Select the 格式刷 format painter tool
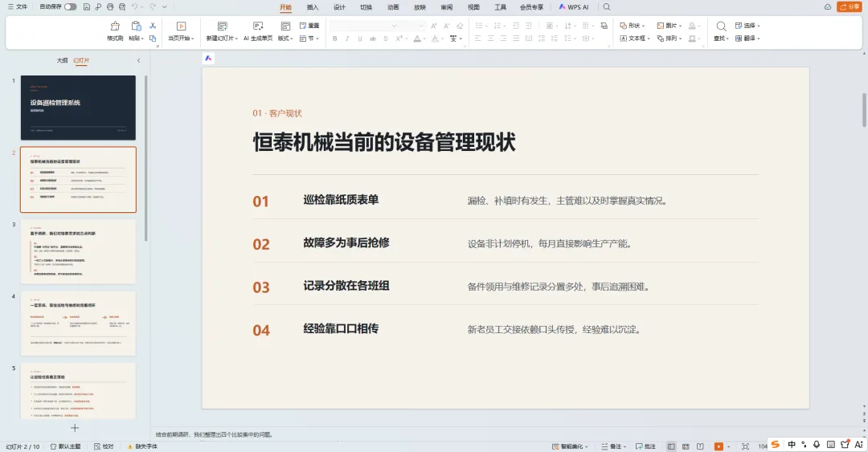868x452 pixels. point(115,31)
